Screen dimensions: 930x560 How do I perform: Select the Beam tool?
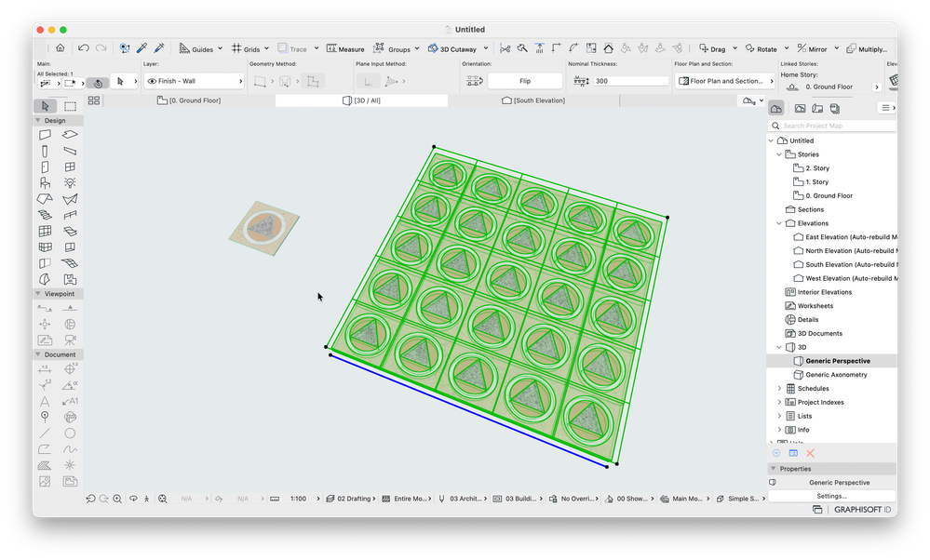tap(70, 151)
